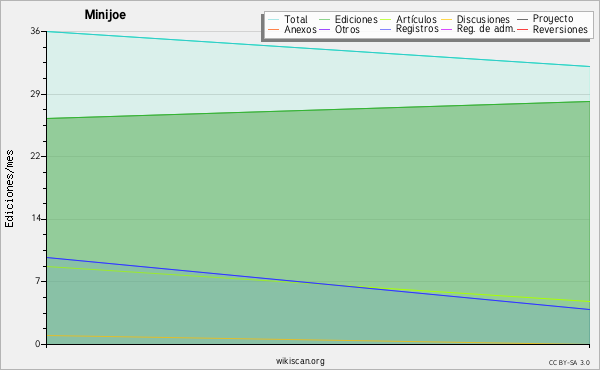Click the purple Otros legend line swatch
This screenshot has height=370, width=600.
click(324, 29)
